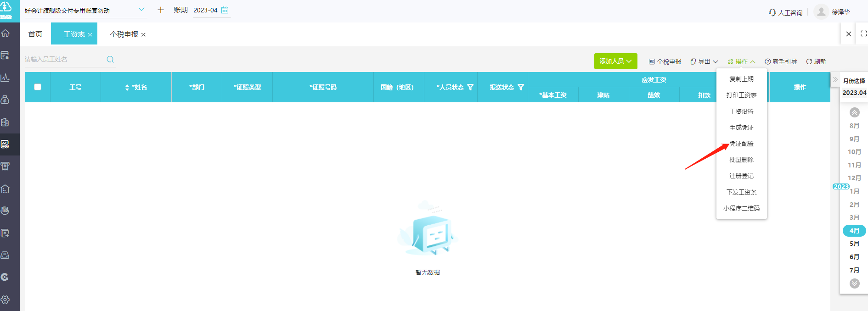Select 5月 in the month selector
The height and width of the screenshot is (311, 868).
tap(854, 244)
